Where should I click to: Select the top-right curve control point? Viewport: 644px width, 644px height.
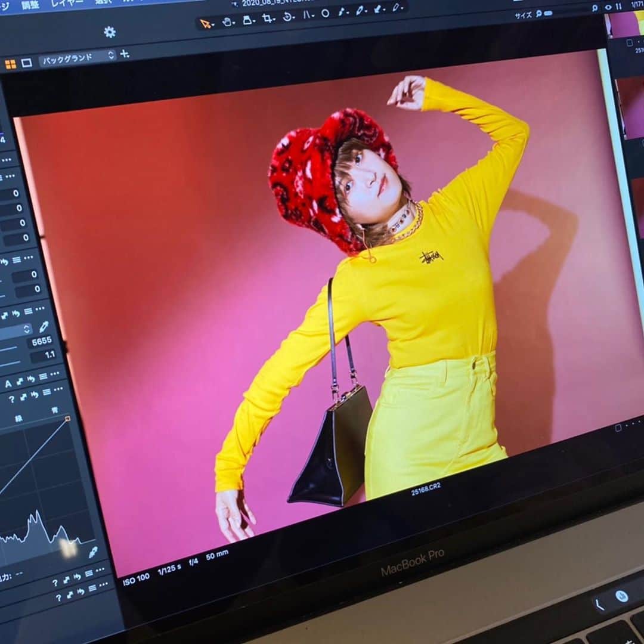68,419
